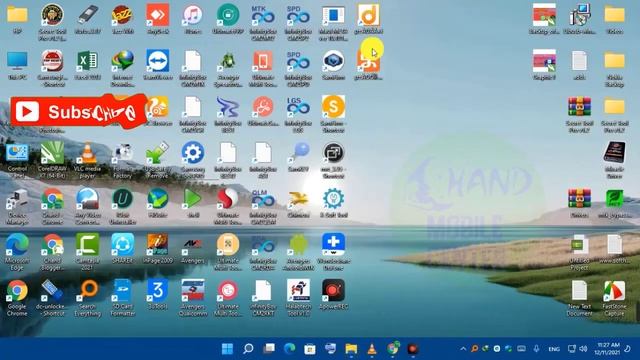Open the volume control in the tray

pyautogui.click(x=583, y=349)
